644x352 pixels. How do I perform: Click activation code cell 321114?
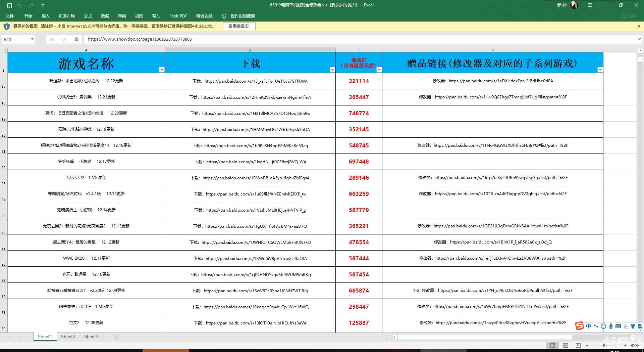(359, 81)
